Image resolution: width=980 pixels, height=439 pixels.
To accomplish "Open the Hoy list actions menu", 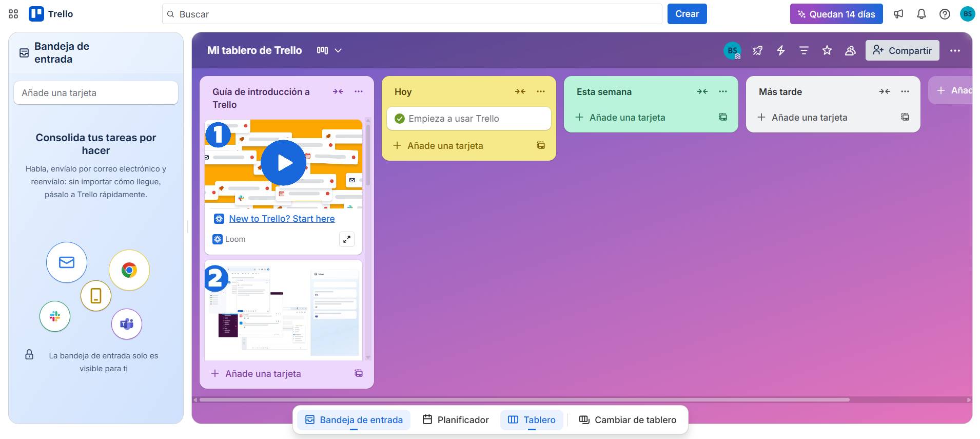I will pos(541,91).
